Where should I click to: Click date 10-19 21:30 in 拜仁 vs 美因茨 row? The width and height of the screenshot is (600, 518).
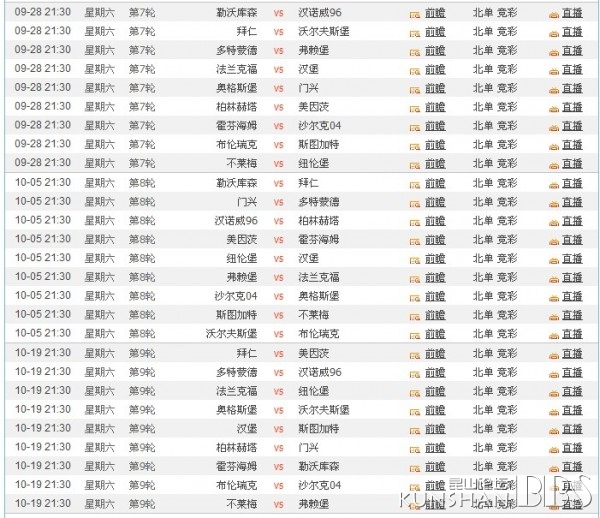(43, 353)
